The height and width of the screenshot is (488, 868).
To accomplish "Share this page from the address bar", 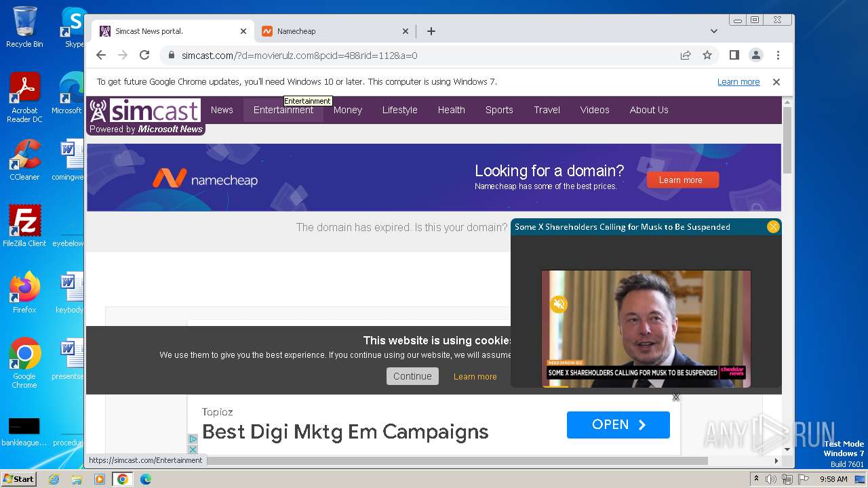I will pyautogui.click(x=686, y=55).
